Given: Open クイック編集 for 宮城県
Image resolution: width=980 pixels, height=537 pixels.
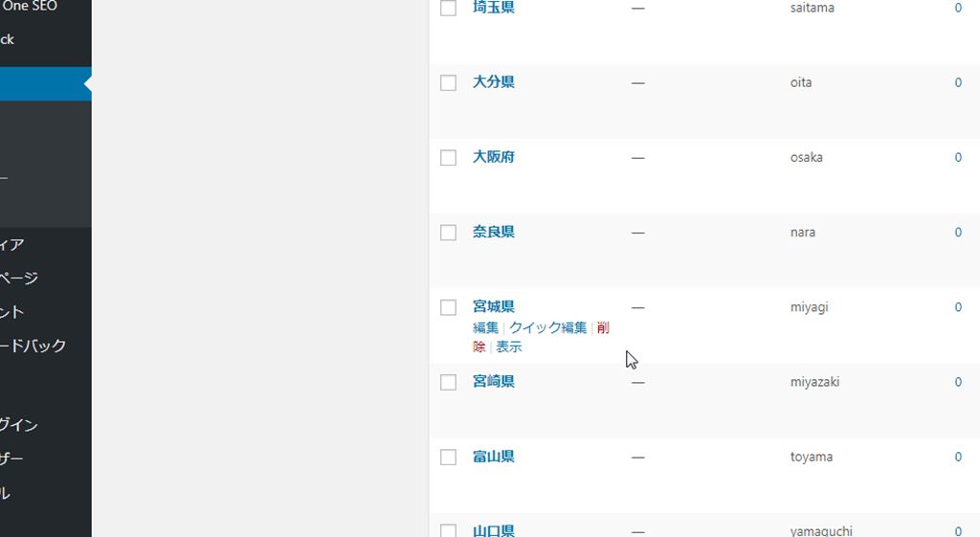Looking at the screenshot, I should [547, 327].
